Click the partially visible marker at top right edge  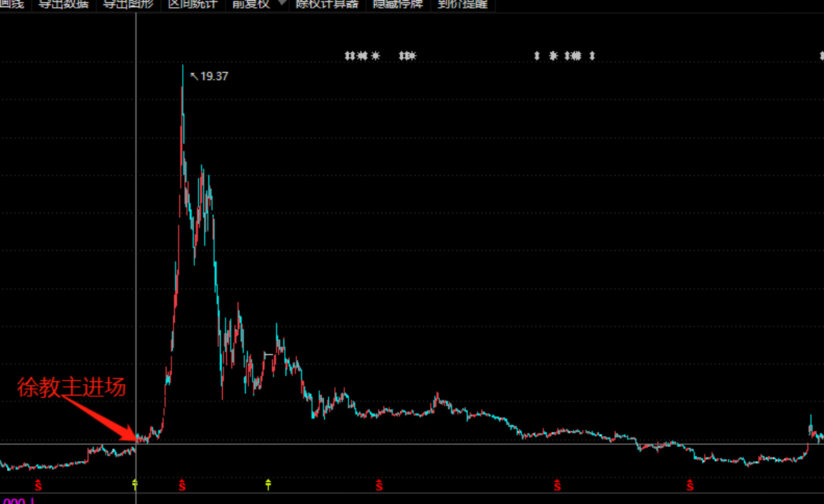[821, 56]
